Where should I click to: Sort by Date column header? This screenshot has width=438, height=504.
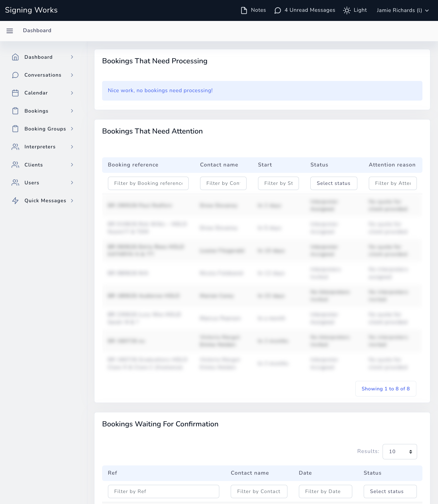305,473
